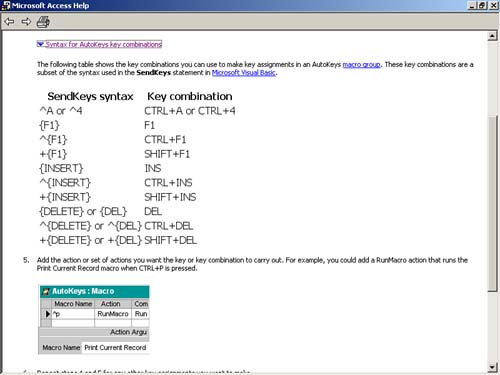Image resolution: width=500 pixels, height=375 pixels.
Task: Click the '{INSERT}' syntax cell
Action: coord(61,168)
